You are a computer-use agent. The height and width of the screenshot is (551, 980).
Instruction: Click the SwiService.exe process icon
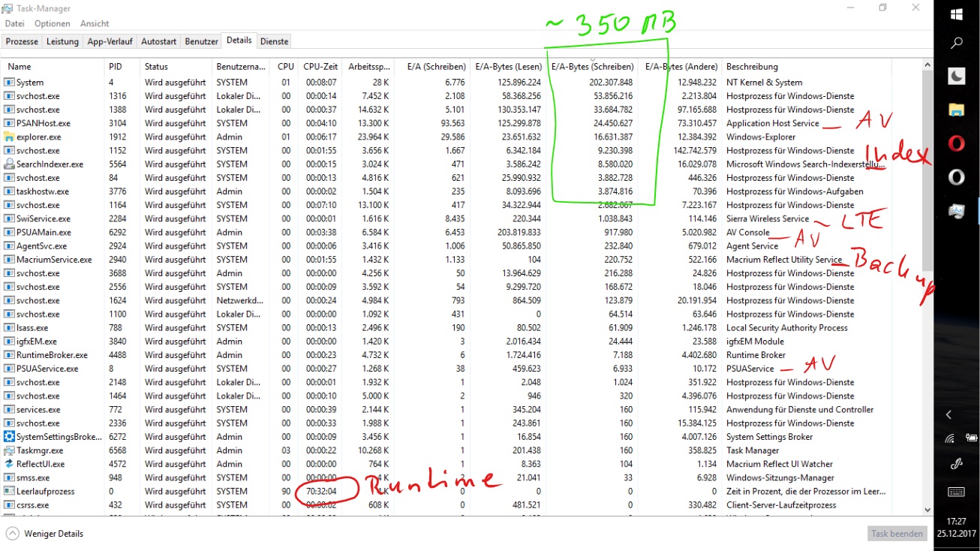pos(9,218)
